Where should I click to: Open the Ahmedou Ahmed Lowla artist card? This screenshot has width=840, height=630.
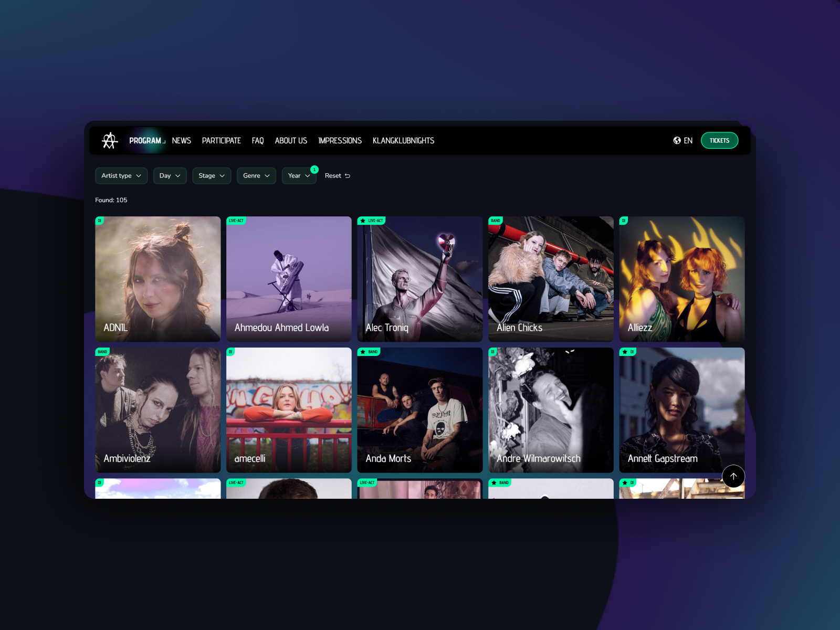289,279
